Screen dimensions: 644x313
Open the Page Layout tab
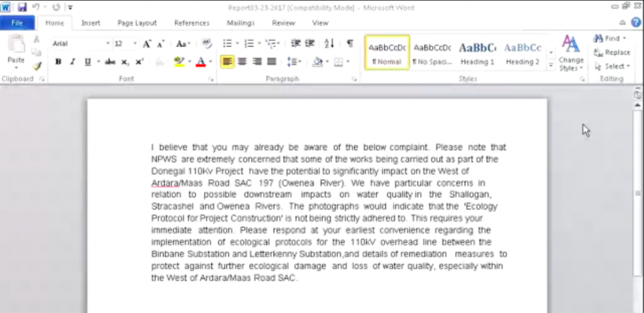pyautogui.click(x=137, y=23)
